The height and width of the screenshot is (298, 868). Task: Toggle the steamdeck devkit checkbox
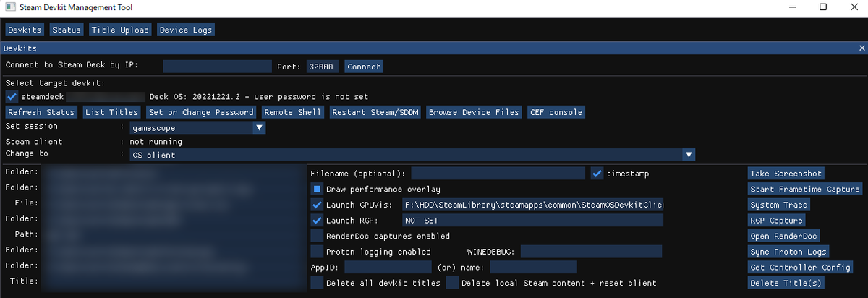click(x=12, y=96)
